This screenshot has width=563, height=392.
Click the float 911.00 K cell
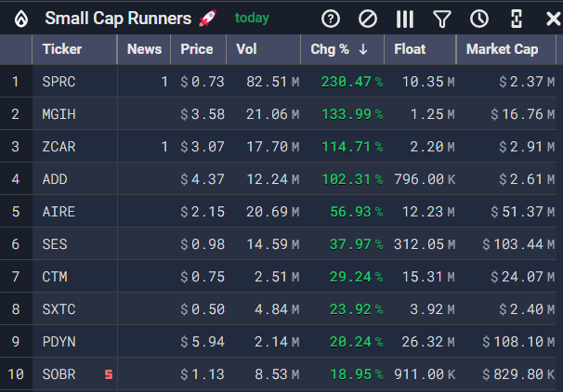click(x=425, y=374)
